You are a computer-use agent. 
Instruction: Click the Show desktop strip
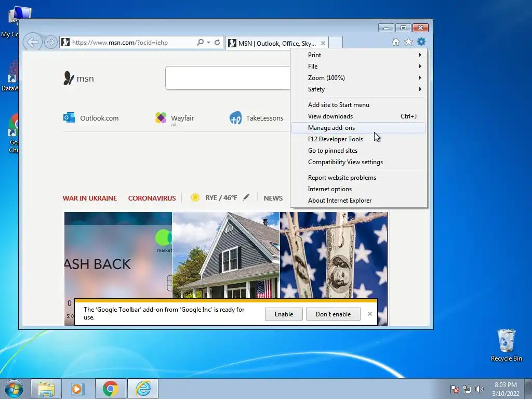pyautogui.click(x=528, y=389)
